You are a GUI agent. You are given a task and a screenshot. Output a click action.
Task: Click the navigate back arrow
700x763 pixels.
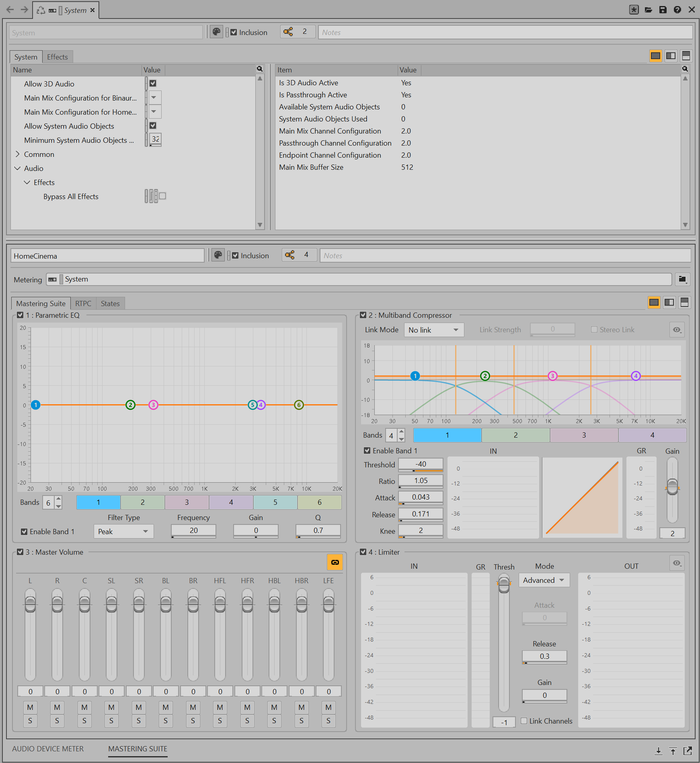tap(10, 10)
